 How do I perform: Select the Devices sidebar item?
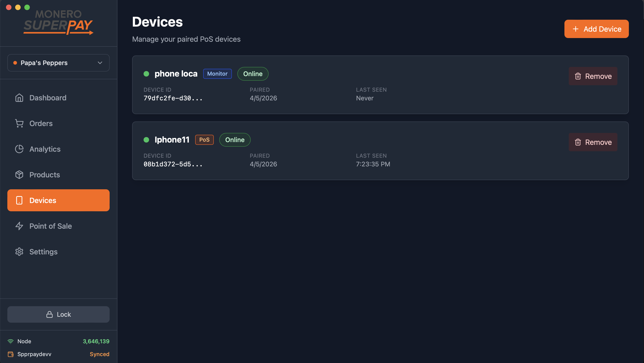click(58, 200)
